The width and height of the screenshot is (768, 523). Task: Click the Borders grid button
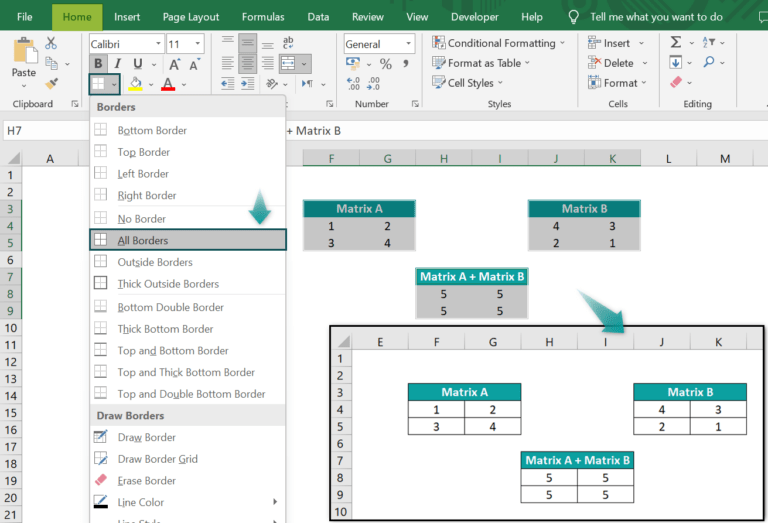(x=98, y=84)
